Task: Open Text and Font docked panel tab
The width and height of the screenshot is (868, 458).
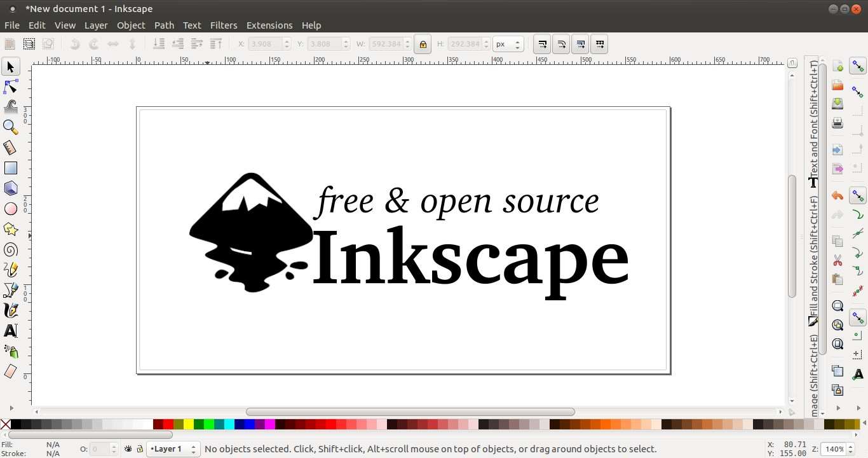Action: click(813, 124)
